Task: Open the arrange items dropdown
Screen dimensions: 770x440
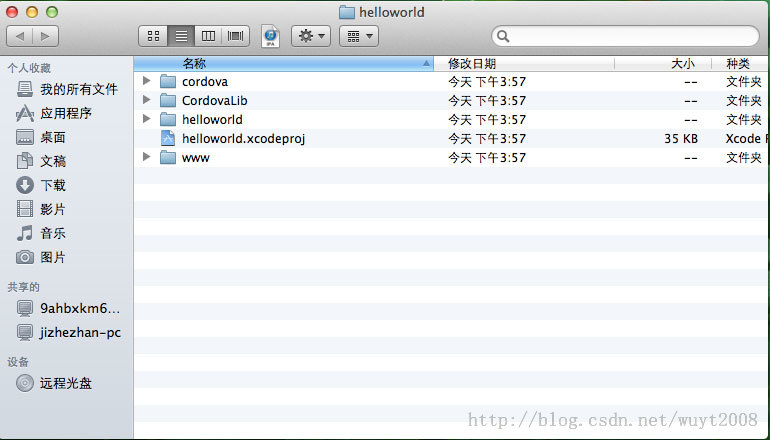Action: [358, 36]
